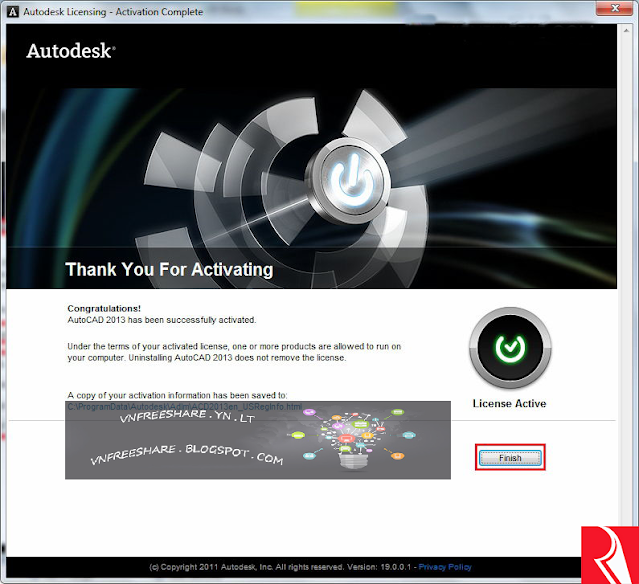Close the Autodesk Licensing window

tap(615, 8)
